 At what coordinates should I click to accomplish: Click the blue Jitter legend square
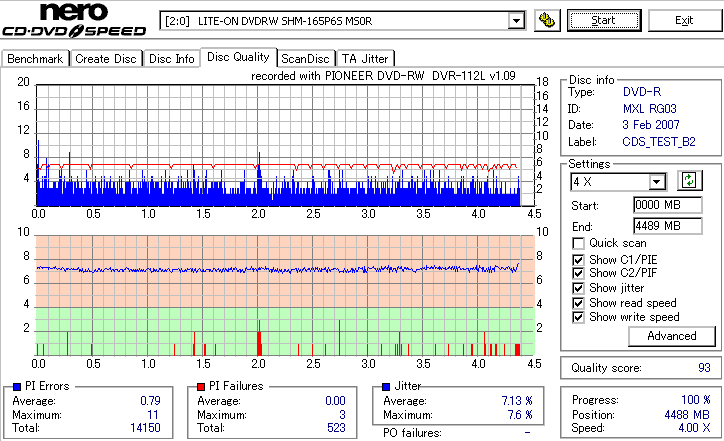tap(386, 387)
